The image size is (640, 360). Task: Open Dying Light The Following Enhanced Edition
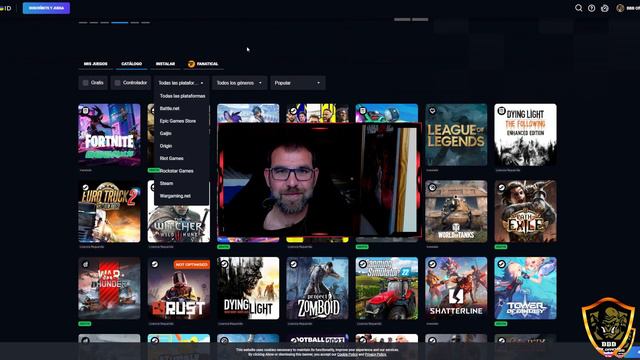click(526, 135)
